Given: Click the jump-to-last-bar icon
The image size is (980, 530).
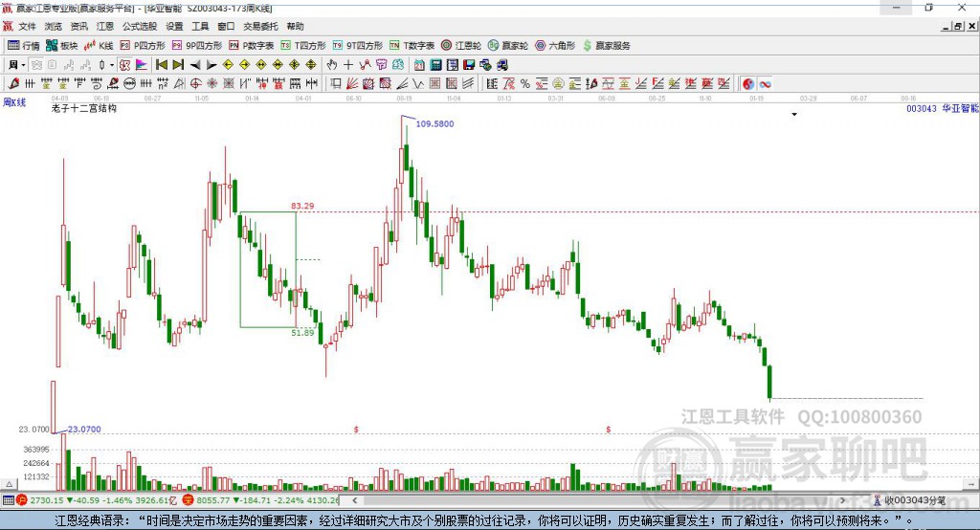Looking at the screenshot, I should 178,65.
